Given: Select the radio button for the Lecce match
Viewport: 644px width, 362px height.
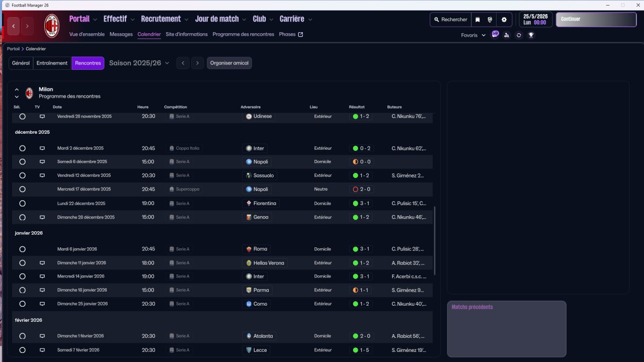Looking at the screenshot, I should coord(22,350).
